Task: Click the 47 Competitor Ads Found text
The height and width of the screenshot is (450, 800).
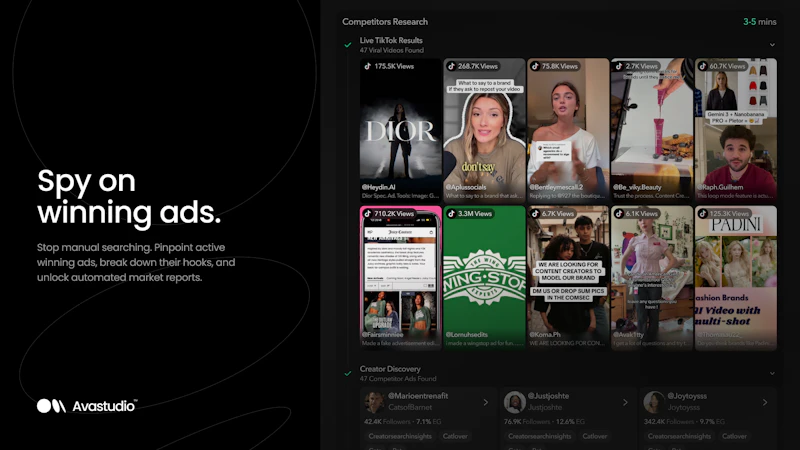Action: (398, 379)
